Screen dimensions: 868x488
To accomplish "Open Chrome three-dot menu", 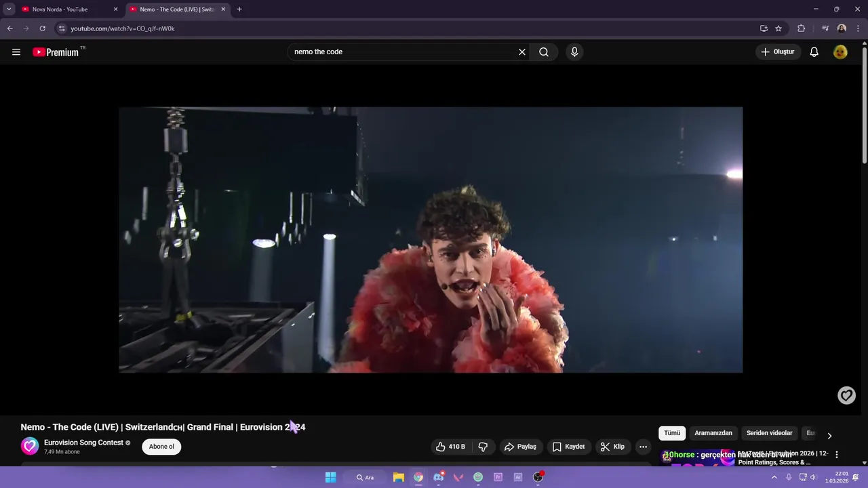I will coord(859,28).
